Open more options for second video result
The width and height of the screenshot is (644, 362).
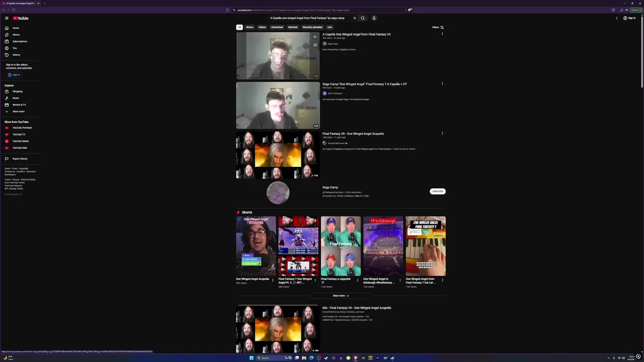tap(442, 83)
